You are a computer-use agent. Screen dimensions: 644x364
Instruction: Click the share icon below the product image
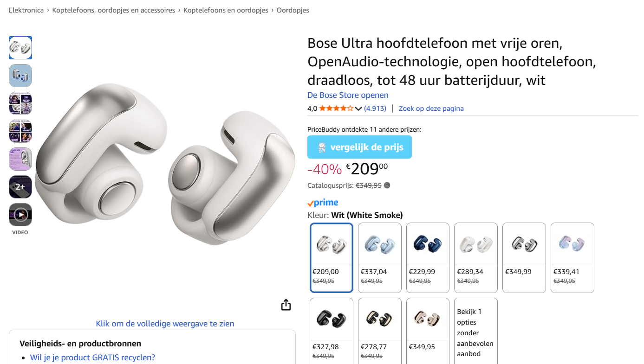coord(286,305)
